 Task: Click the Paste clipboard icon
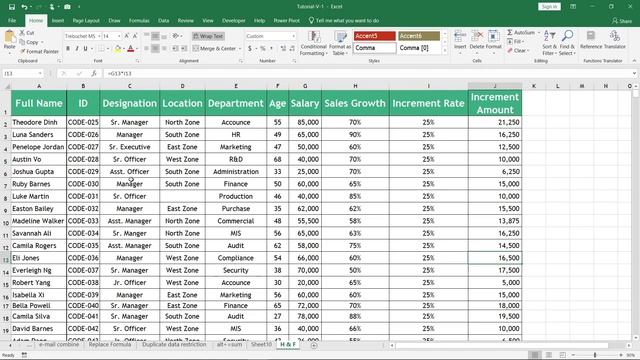pos(9,37)
